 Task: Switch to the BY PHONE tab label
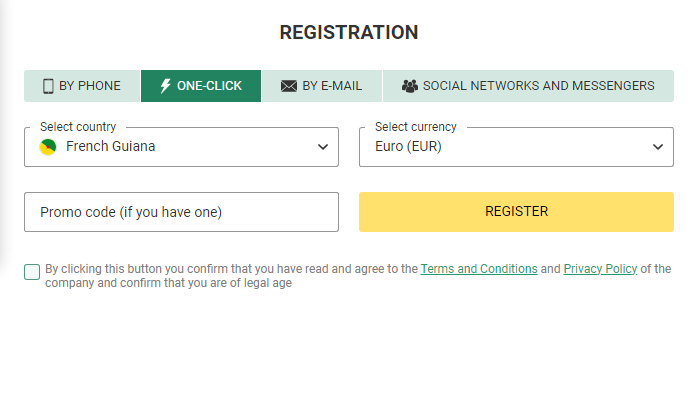[90, 86]
